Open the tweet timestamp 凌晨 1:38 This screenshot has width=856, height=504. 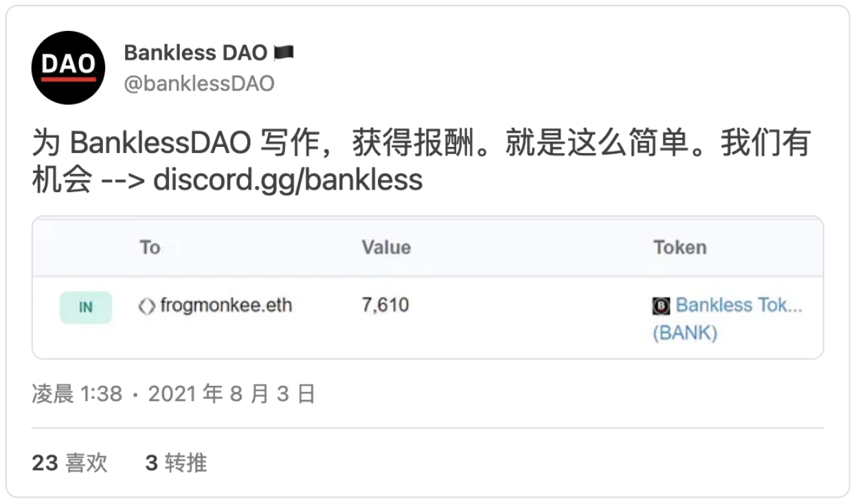(x=77, y=394)
